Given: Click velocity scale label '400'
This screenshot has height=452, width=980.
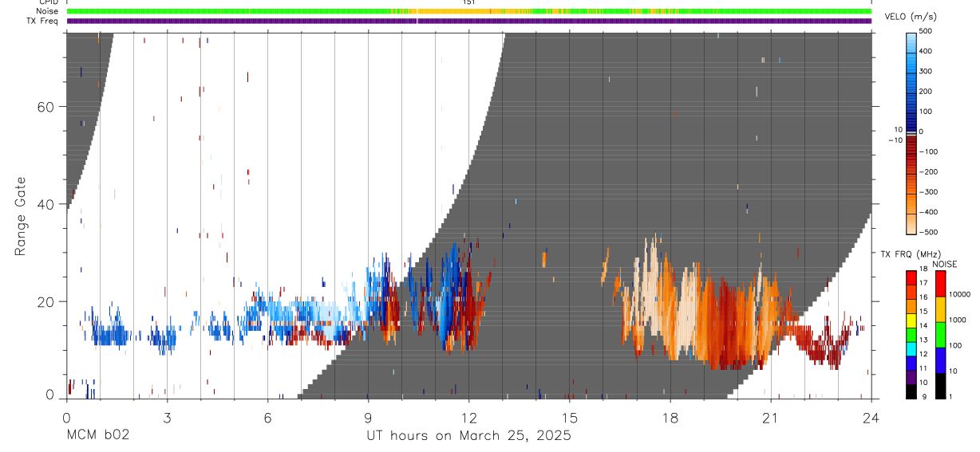Looking at the screenshot, I should 927,51.
